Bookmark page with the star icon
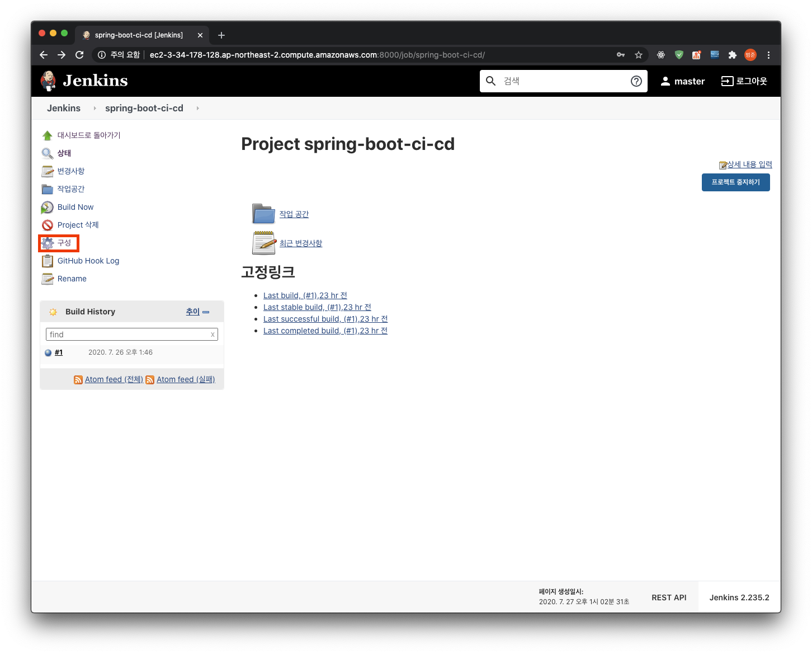Image resolution: width=812 pixels, height=654 pixels. pyautogui.click(x=639, y=55)
